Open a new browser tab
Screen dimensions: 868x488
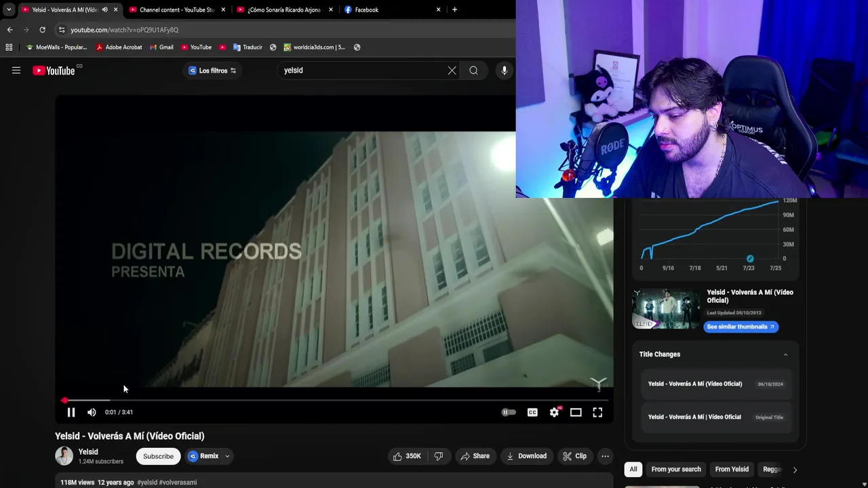coord(454,9)
